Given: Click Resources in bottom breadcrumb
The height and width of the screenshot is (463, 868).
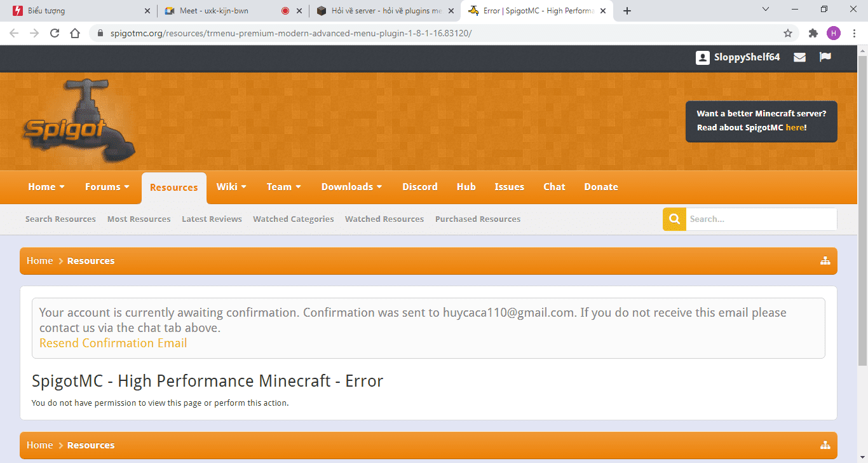Looking at the screenshot, I should 91,445.
